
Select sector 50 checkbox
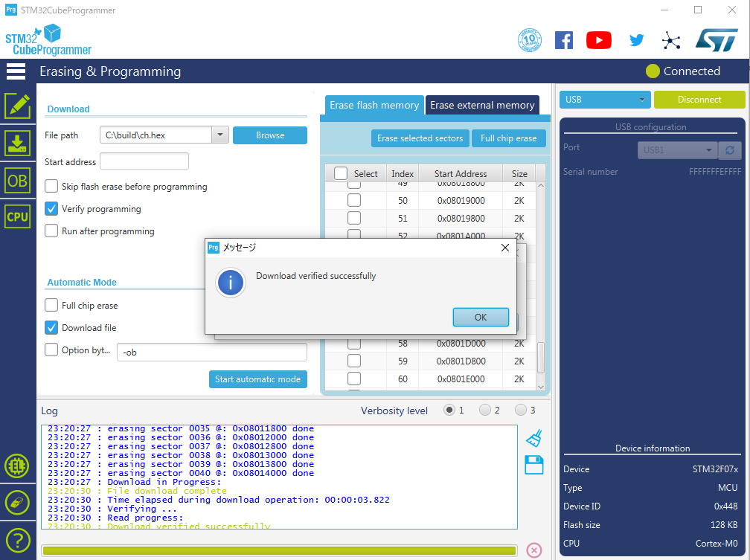coord(354,200)
